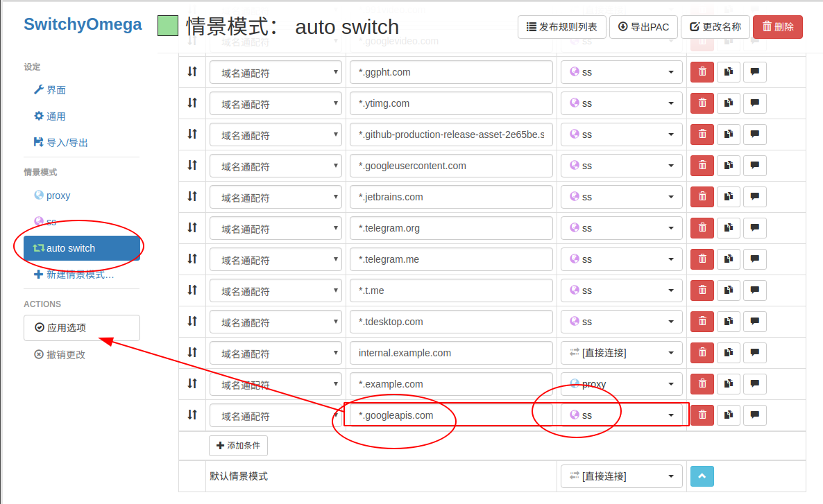823x504 pixels.
Task: Click the green profile color swatch
Action: pos(168,26)
